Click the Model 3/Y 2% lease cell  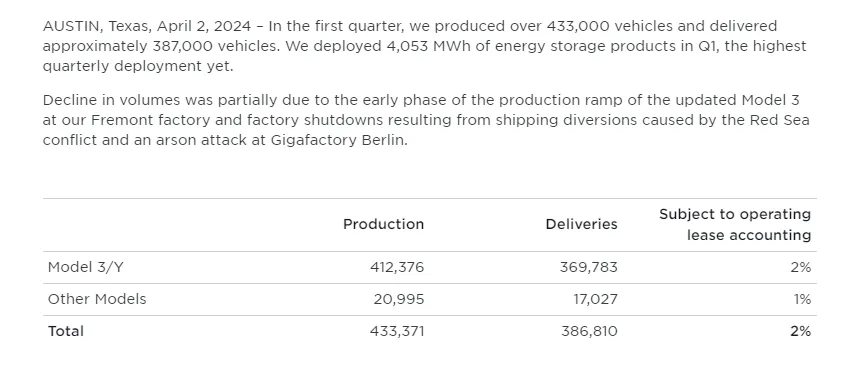(800, 267)
